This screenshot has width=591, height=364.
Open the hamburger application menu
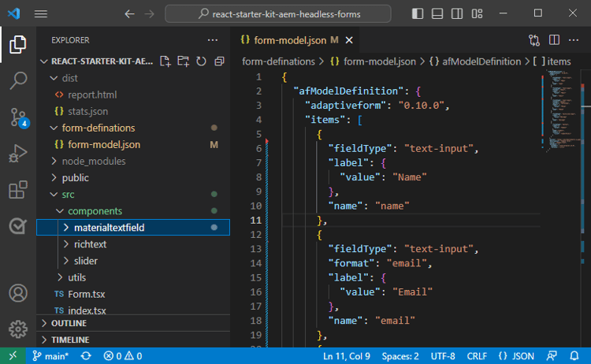point(41,13)
